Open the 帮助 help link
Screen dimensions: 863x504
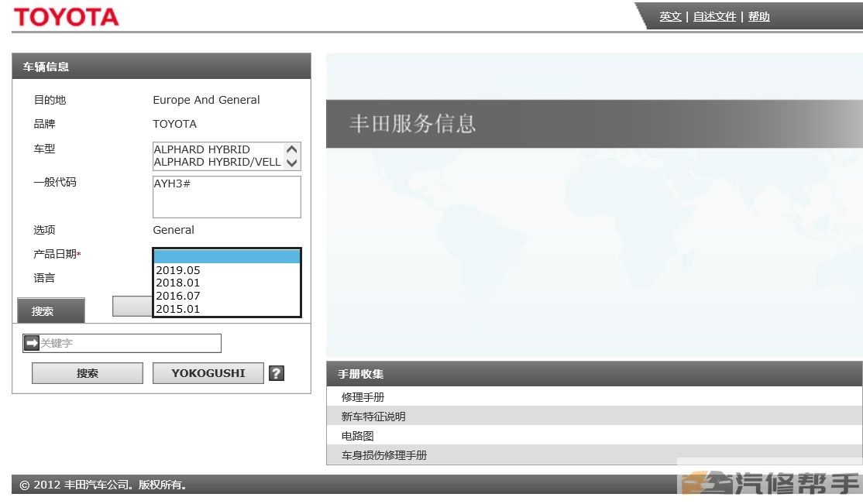coord(758,16)
